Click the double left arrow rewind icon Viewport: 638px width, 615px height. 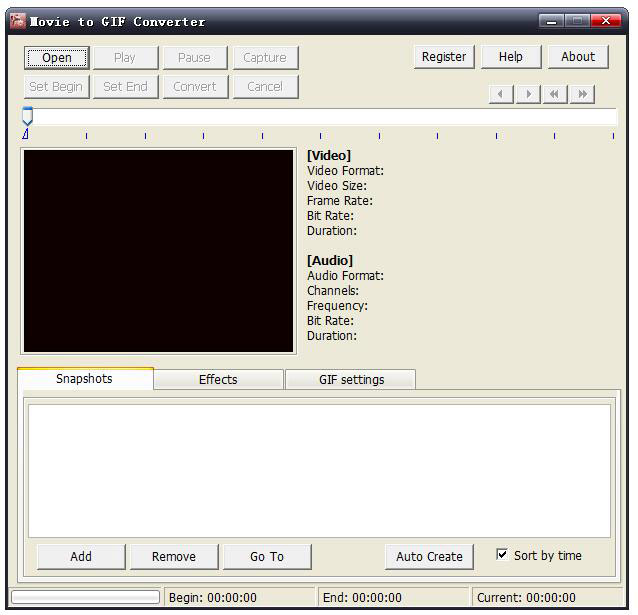click(x=555, y=94)
